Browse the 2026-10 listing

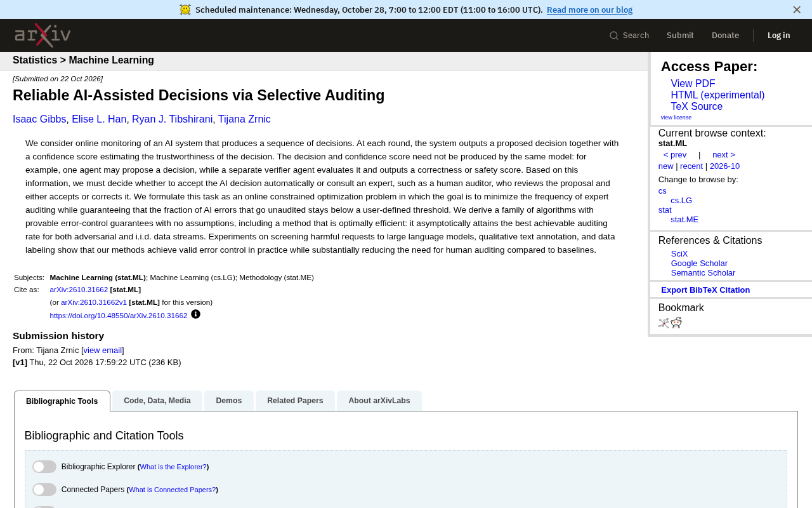point(724,166)
